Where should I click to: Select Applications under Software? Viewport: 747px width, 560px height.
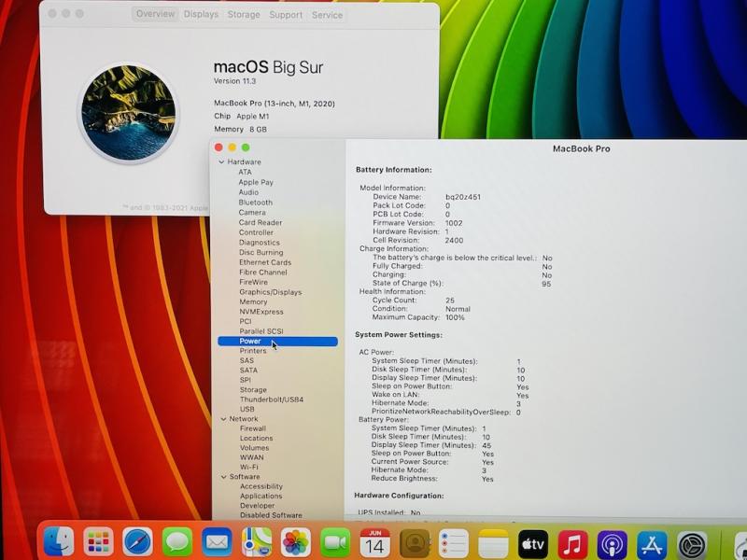pyautogui.click(x=261, y=496)
